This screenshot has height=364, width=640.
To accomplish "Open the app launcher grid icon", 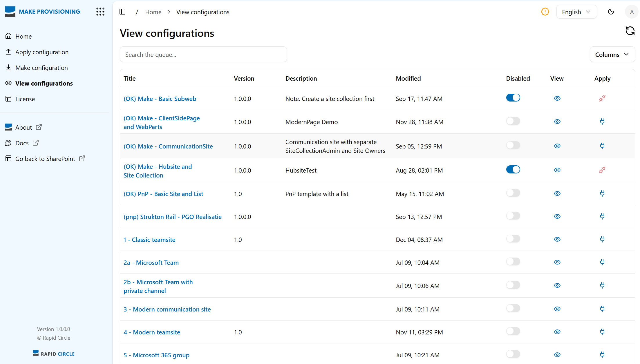I will tap(100, 12).
